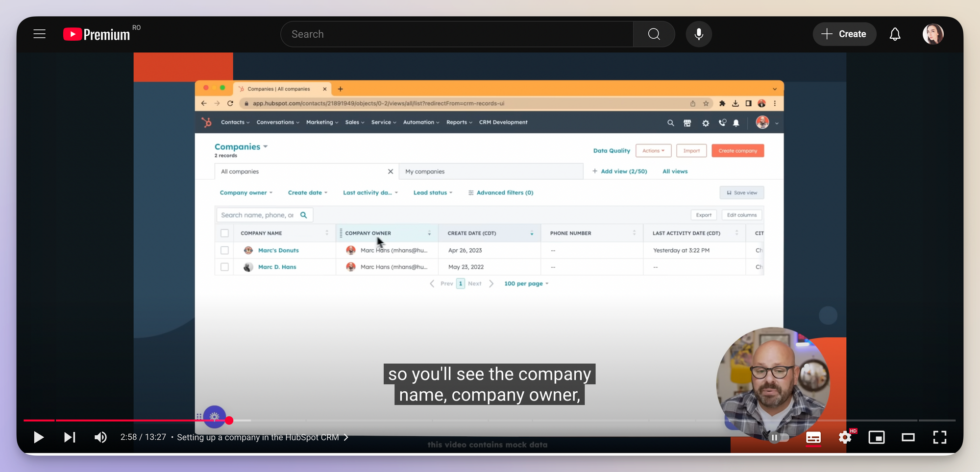Viewport: 980px width, 472px height.
Task: Open the chapter title Setting up a company
Action: pyautogui.click(x=263, y=437)
